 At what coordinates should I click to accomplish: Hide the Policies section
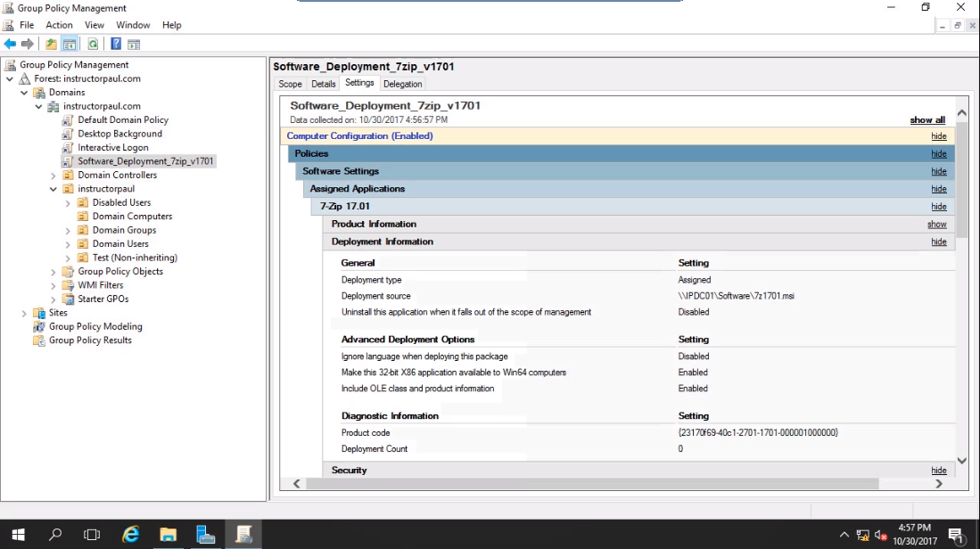coord(939,153)
